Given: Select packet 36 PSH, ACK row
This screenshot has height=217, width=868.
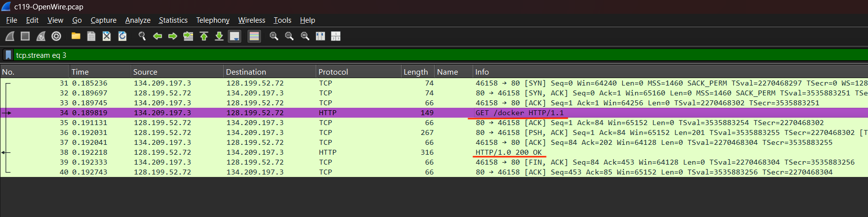Looking at the screenshot, I should coord(434,132).
